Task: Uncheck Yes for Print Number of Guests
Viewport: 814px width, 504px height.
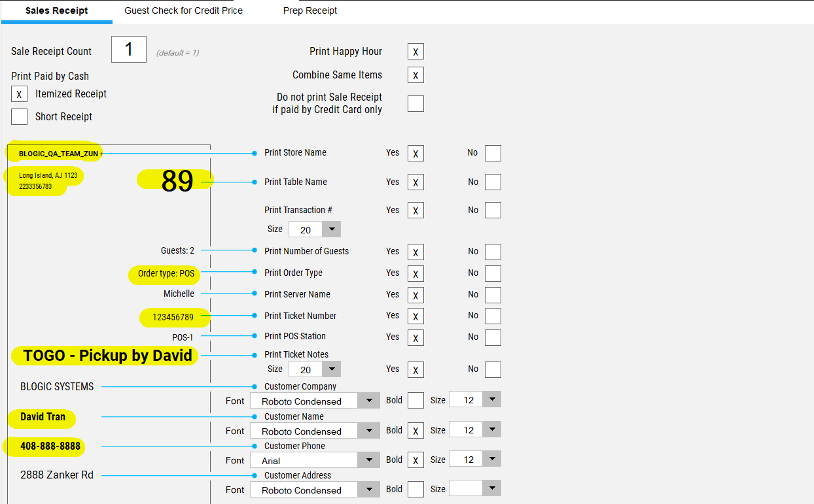Action: point(416,252)
